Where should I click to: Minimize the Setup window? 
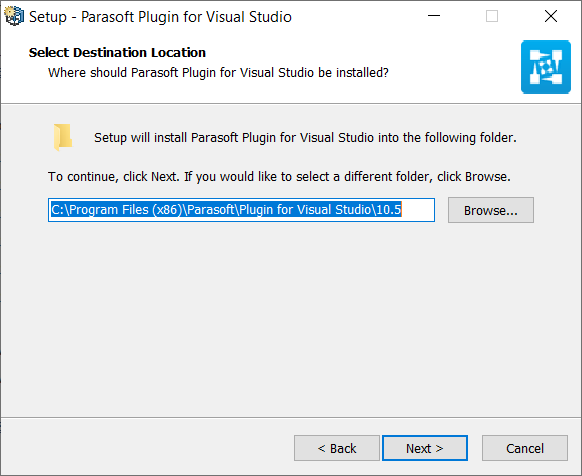pyautogui.click(x=434, y=16)
